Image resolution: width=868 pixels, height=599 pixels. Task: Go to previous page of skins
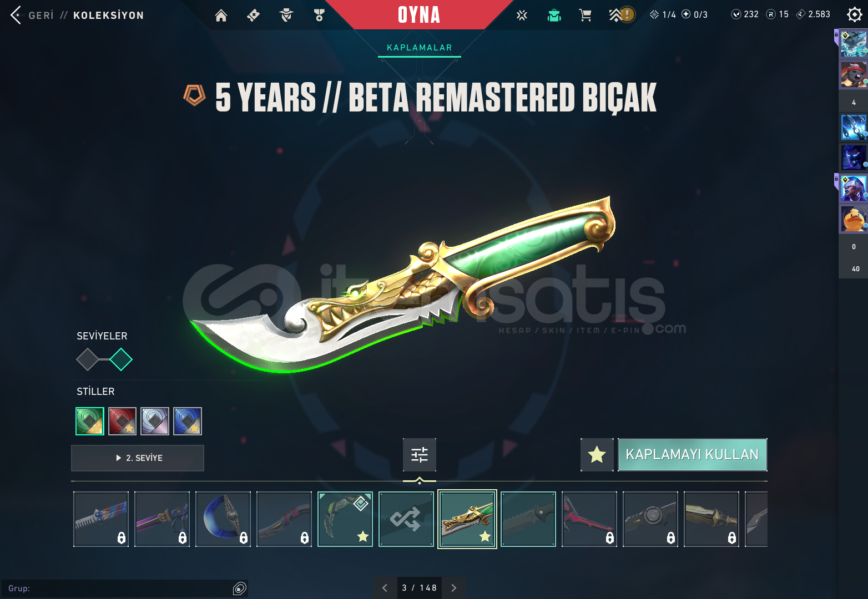coord(385,588)
